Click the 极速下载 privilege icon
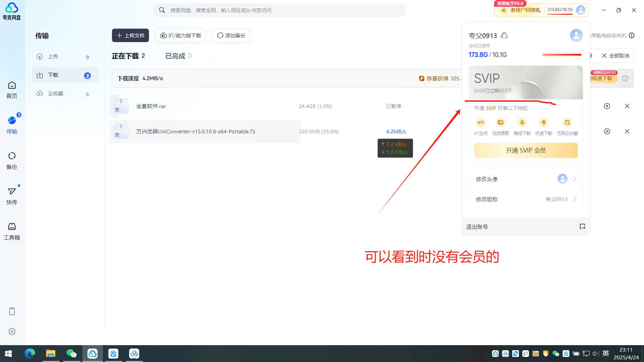 click(543, 122)
